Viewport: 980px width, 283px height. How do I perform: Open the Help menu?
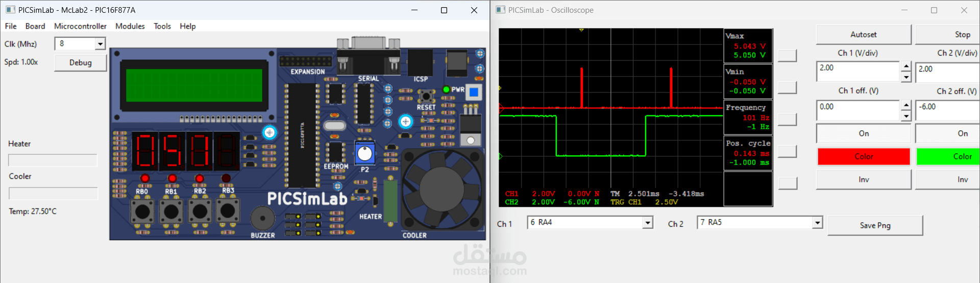(188, 26)
